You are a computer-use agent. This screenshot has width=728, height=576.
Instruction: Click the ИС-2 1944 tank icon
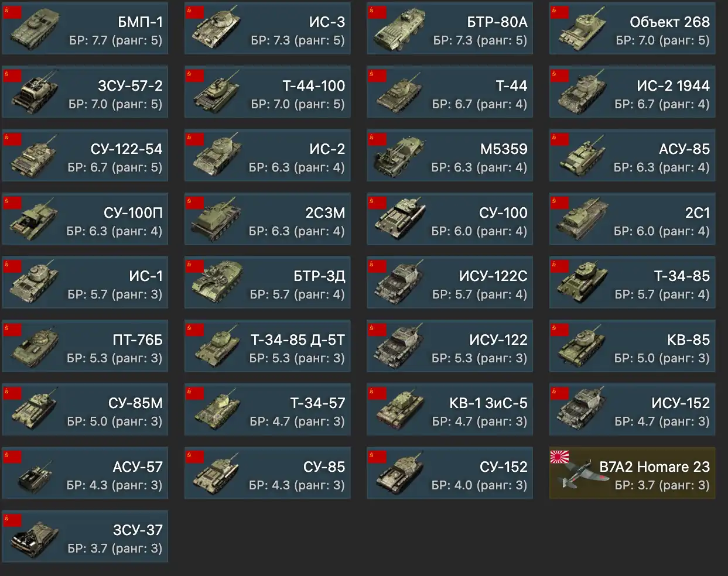pyautogui.click(x=582, y=92)
